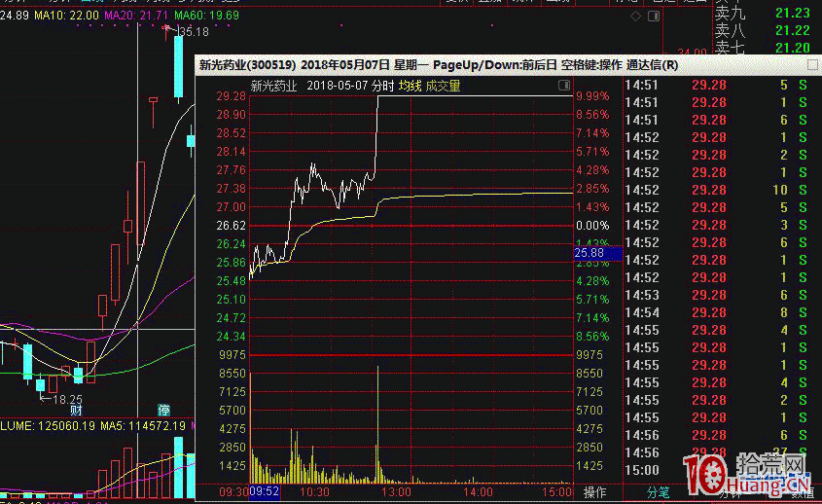Select the 卖九 21.23 order book row
Screen dimensions: 822x504
[x=763, y=13]
